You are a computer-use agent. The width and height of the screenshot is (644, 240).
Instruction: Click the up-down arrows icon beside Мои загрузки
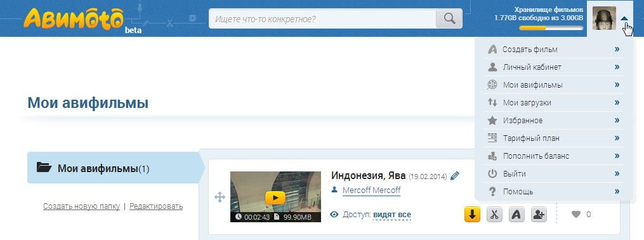click(x=492, y=103)
